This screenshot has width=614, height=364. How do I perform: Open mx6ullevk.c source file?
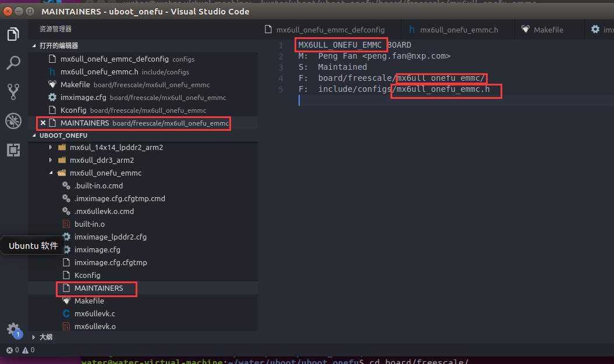tap(95, 313)
